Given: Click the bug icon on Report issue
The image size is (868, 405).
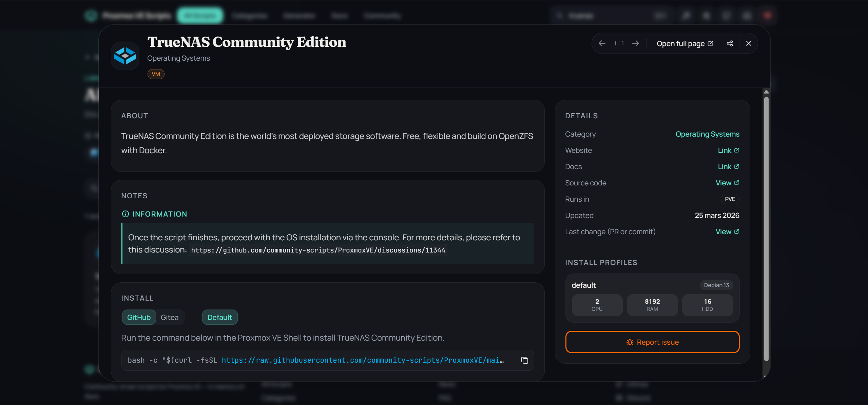Looking at the screenshot, I should (x=630, y=342).
